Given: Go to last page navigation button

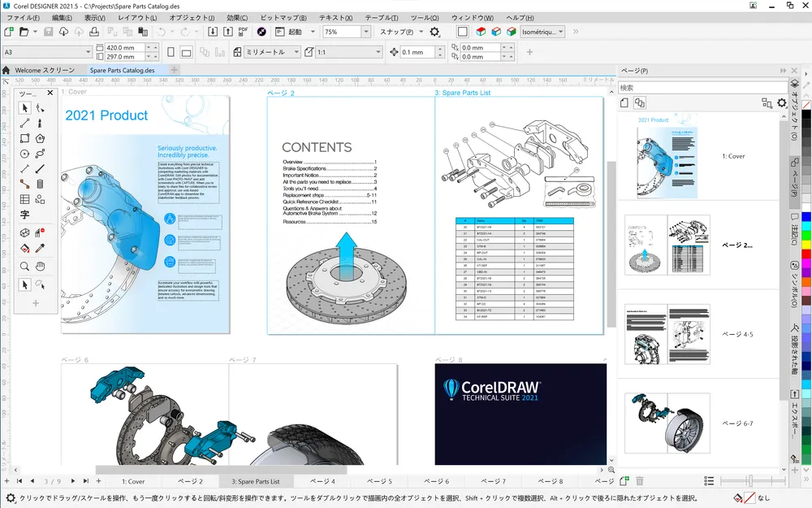Looking at the screenshot, I should click(x=85, y=481).
